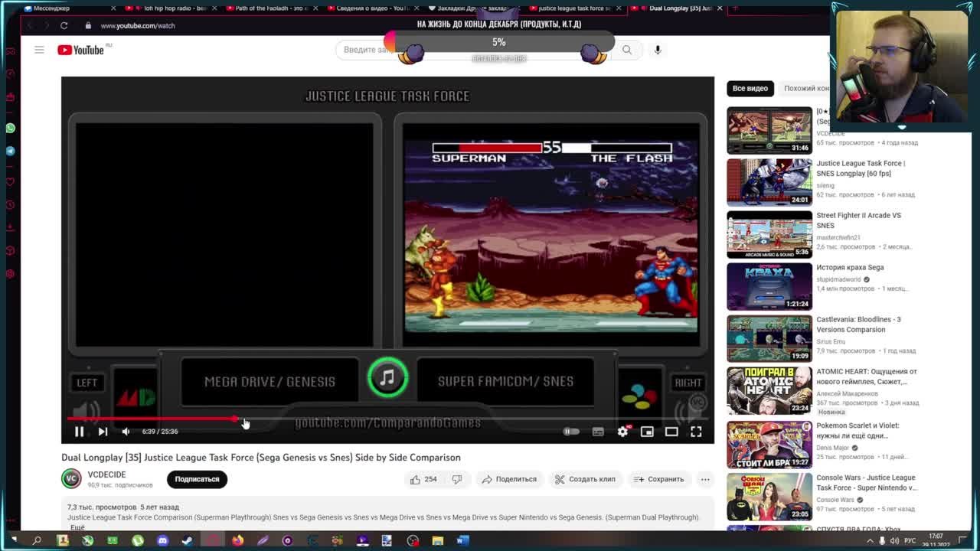Toggle subtitles in the player

(x=598, y=432)
